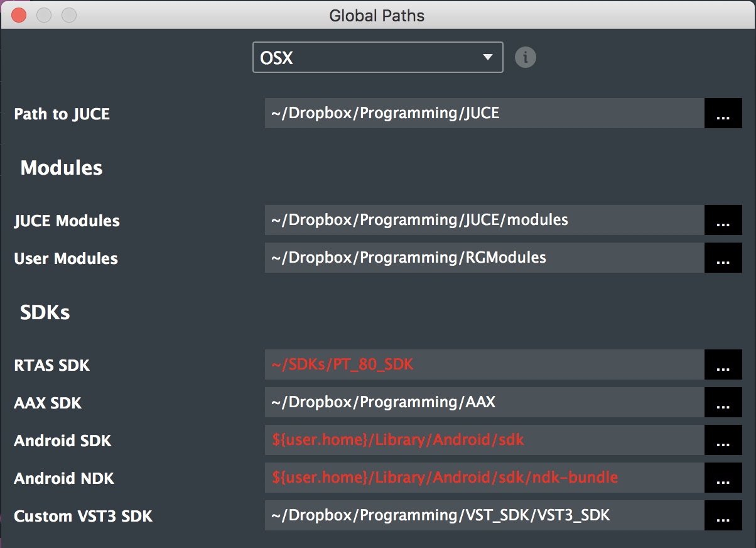The height and width of the screenshot is (548, 756).
Task: Browse for the JUCE Modules folder
Action: (723, 221)
